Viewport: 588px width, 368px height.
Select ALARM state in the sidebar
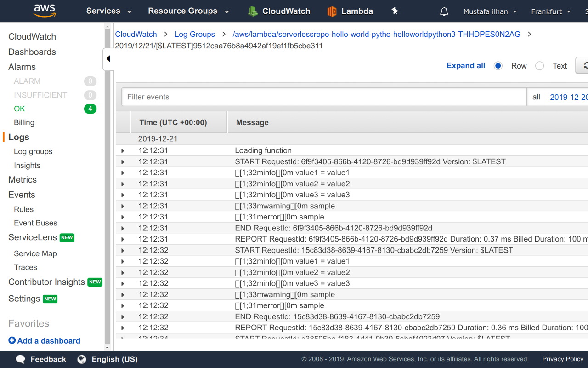pyautogui.click(x=27, y=81)
